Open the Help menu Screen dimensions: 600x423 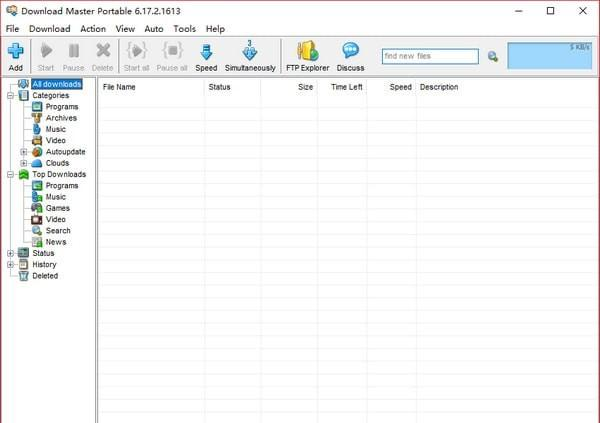(215, 29)
